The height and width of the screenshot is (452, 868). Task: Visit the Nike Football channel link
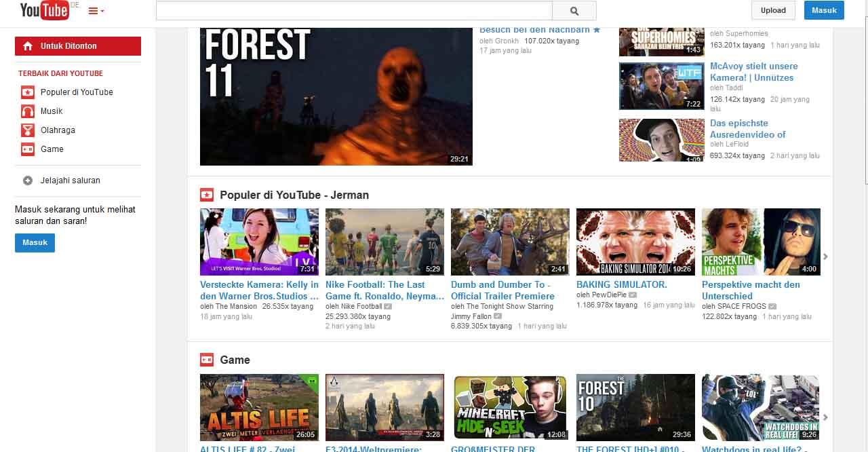coord(361,307)
